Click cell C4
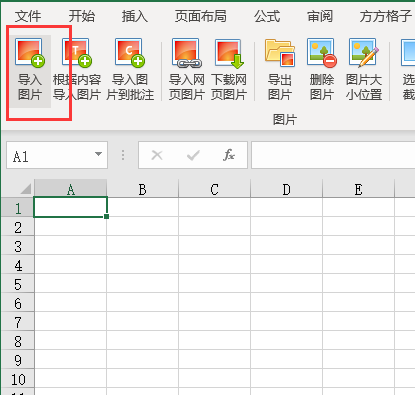The height and width of the screenshot is (395, 415). click(215, 265)
